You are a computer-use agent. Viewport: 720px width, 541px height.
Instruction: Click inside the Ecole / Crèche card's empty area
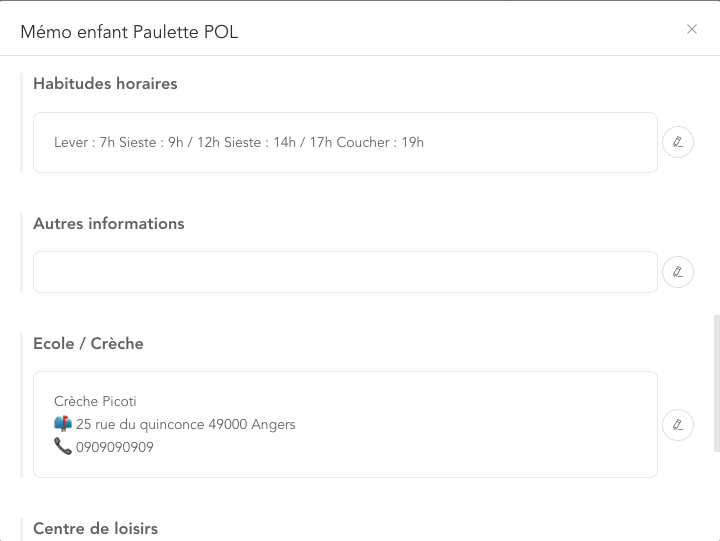pyautogui.click(x=459, y=425)
